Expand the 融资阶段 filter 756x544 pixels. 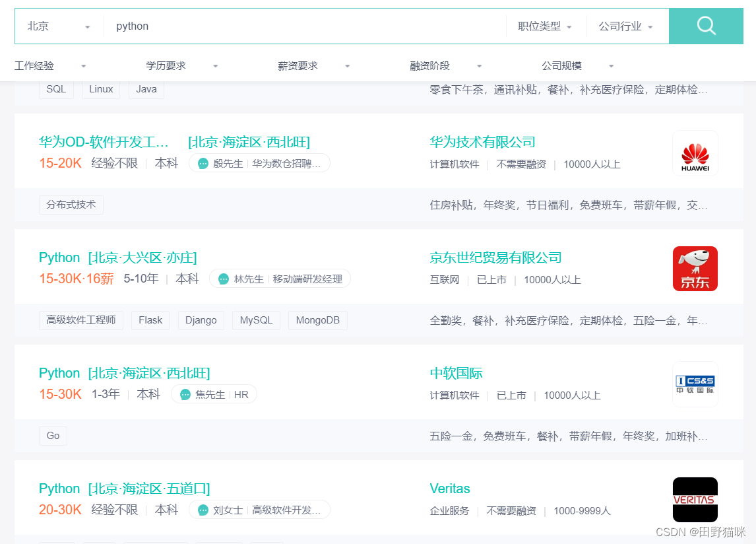445,65
